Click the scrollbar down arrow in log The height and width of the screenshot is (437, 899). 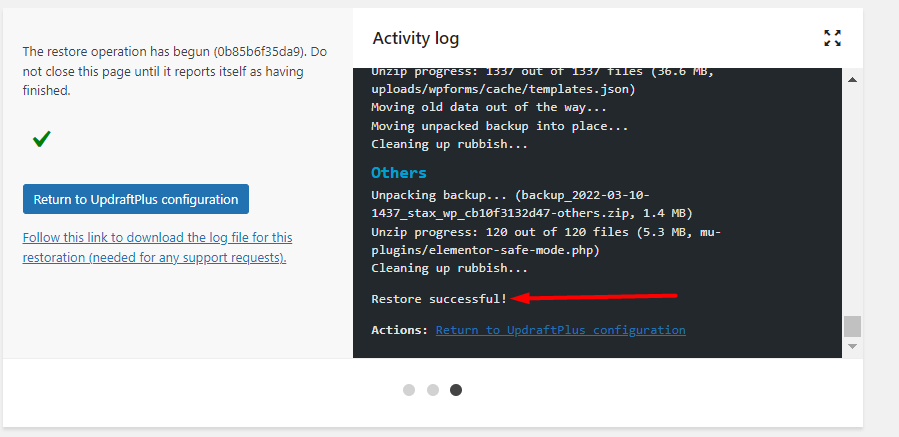[x=852, y=346]
